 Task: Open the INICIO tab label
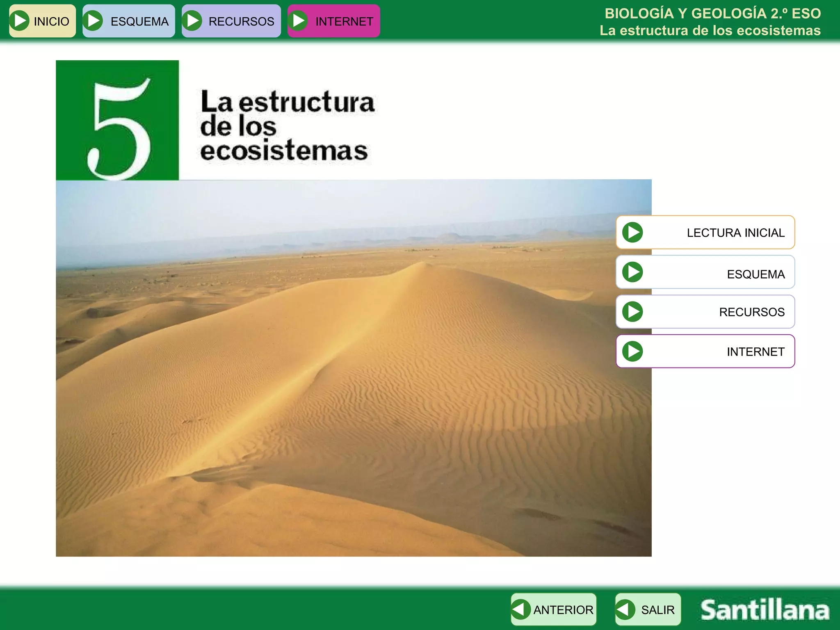coord(51,21)
